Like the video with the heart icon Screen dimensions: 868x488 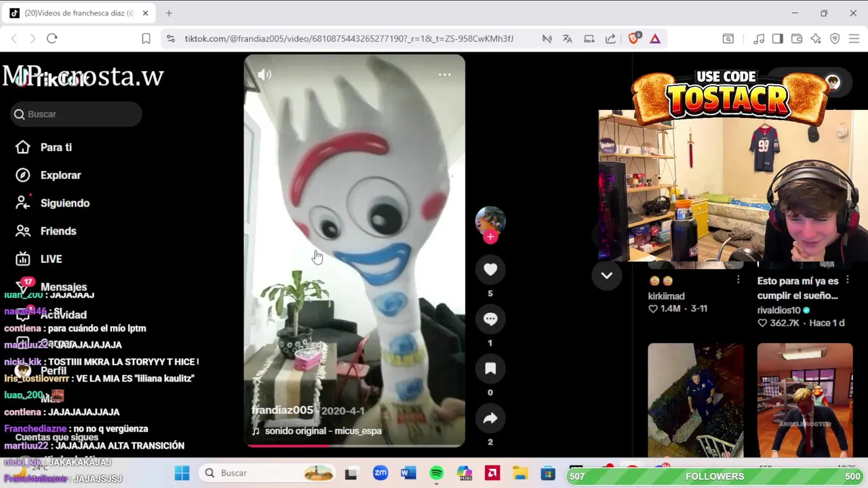pyautogui.click(x=490, y=270)
